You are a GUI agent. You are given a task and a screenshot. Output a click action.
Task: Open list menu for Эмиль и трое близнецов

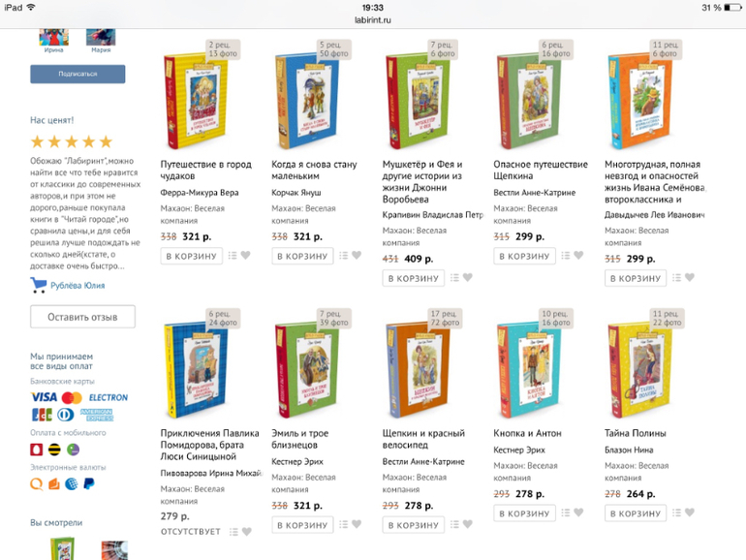[344, 524]
